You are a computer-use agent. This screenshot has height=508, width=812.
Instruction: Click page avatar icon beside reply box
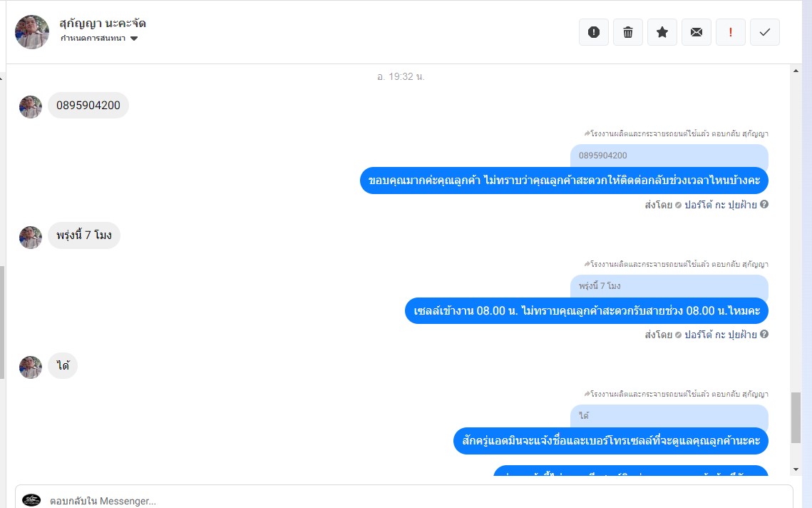click(31, 500)
